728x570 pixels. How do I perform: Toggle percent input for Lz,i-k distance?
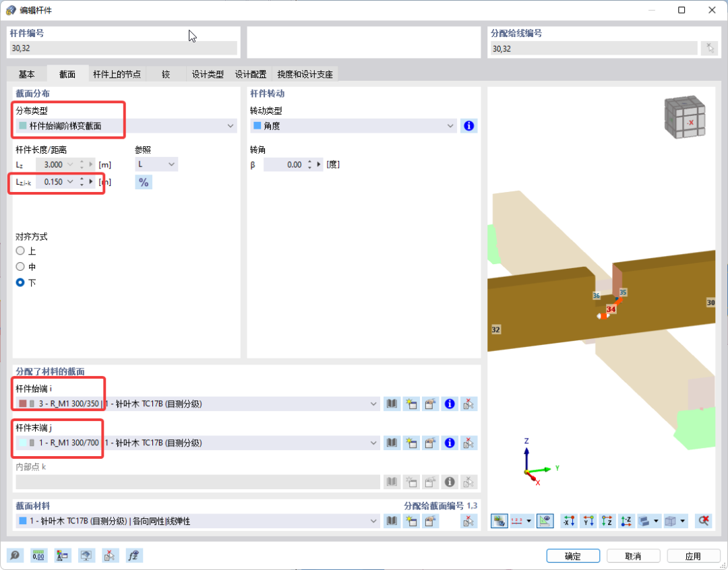[144, 182]
